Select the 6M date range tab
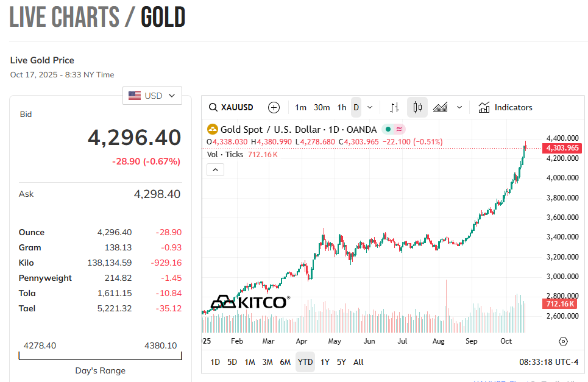This screenshot has height=382, width=588. pos(285,362)
